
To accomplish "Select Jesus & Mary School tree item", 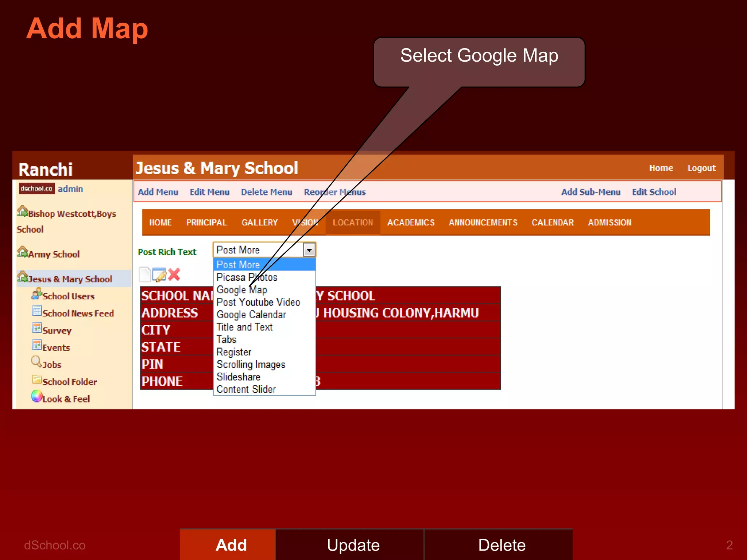I will (70, 279).
